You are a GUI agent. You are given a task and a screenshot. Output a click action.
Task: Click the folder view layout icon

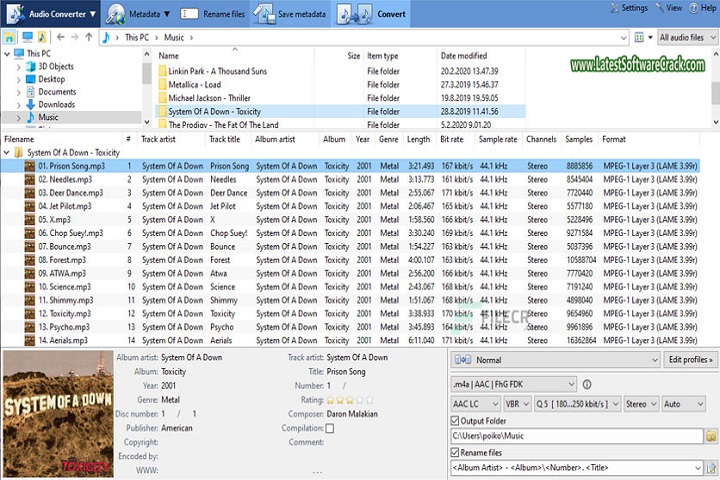pyautogui.click(x=639, y=38)
